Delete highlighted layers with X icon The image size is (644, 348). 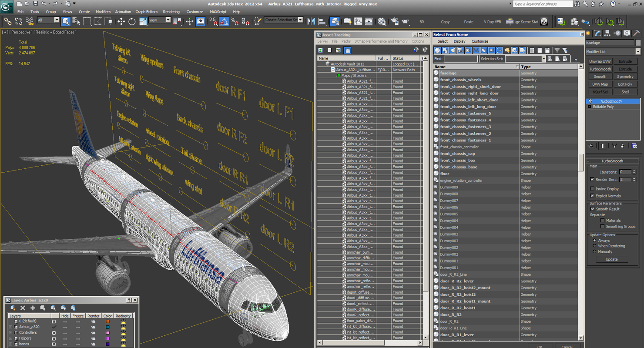tap(23, 308)
